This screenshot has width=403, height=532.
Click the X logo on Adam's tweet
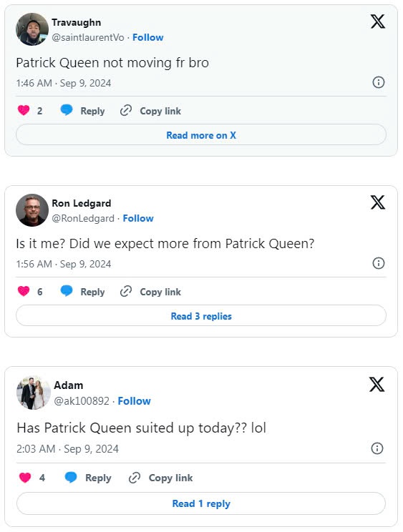377,385
